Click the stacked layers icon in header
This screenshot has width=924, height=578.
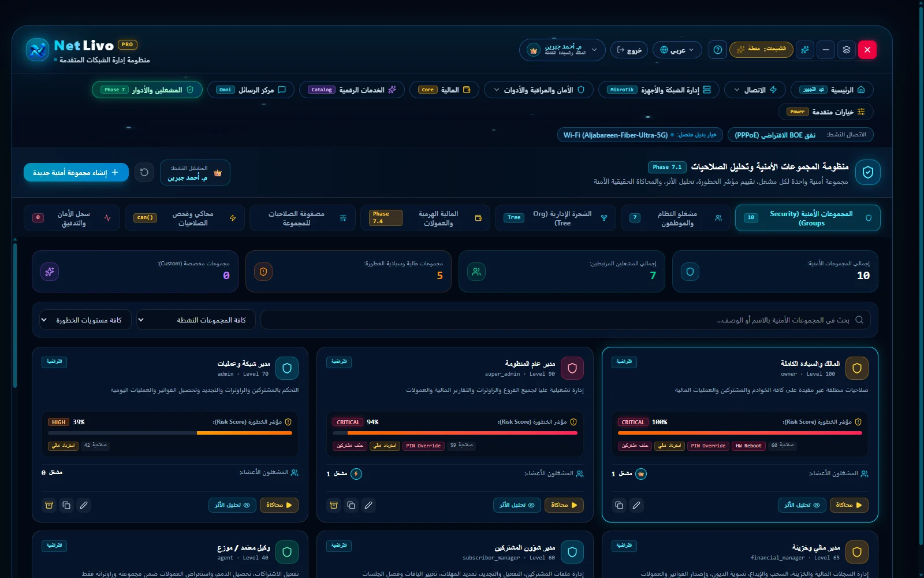coord(847,50)
